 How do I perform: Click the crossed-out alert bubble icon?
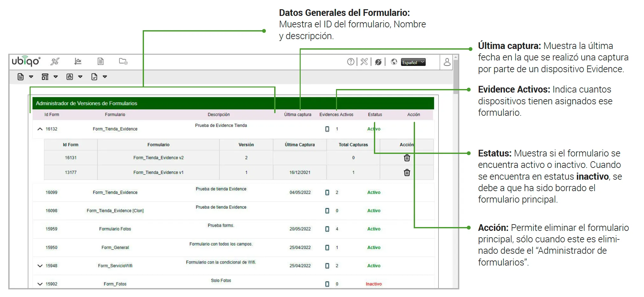coord(378,62)
